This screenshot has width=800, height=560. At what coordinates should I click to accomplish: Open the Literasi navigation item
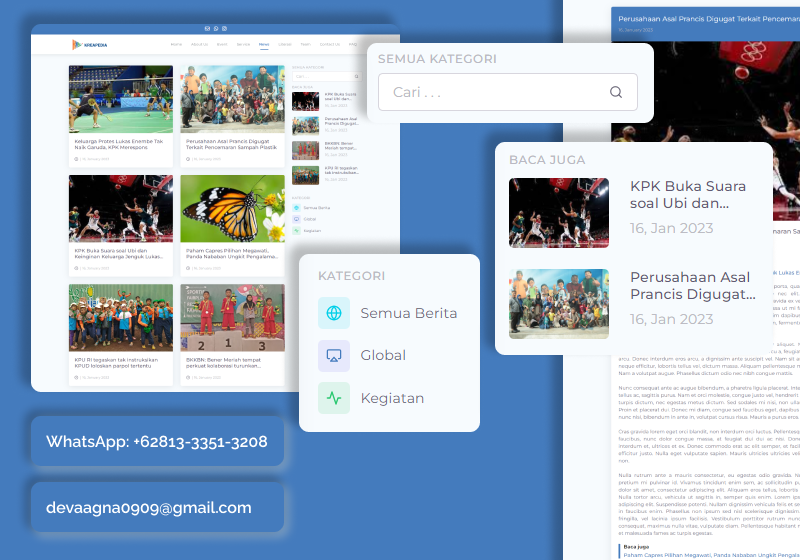pos(285,44)
